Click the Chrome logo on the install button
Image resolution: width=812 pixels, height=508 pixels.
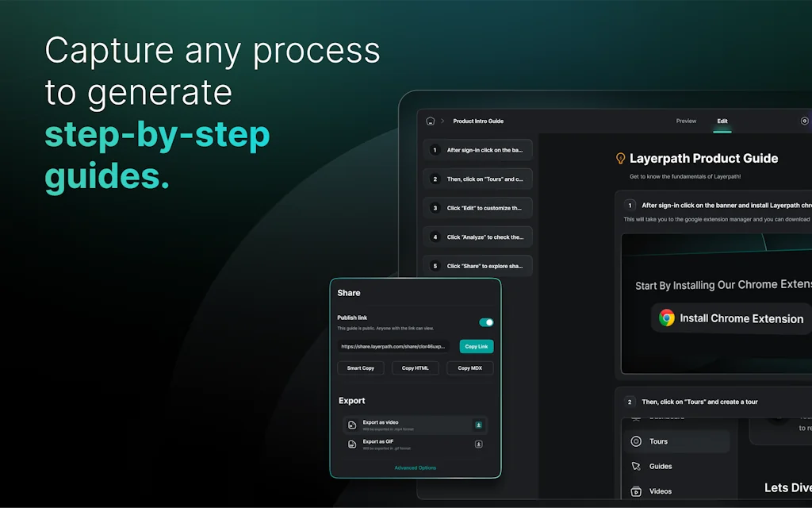667,318
